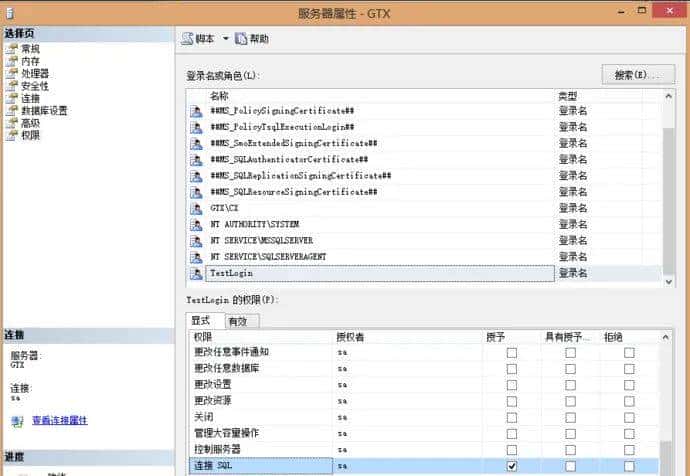This screenshot has width=690, height=476.
Task: Minimize the 服务器属性 window
Action: [x=621, y=11]
